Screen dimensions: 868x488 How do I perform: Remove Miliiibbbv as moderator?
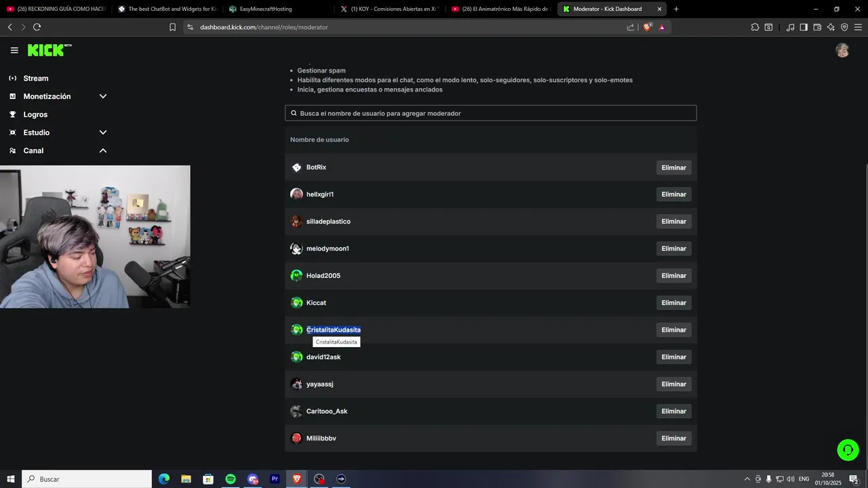(x=673, y=439)
